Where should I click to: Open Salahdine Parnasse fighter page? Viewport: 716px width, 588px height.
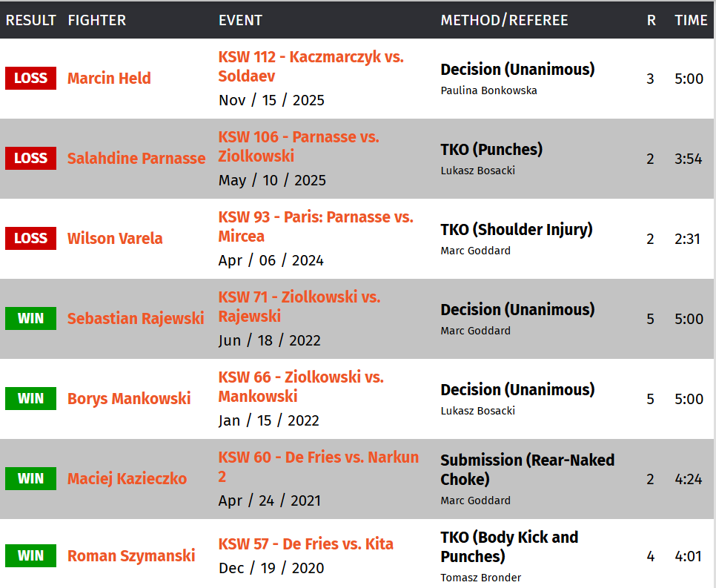point(136,159)
